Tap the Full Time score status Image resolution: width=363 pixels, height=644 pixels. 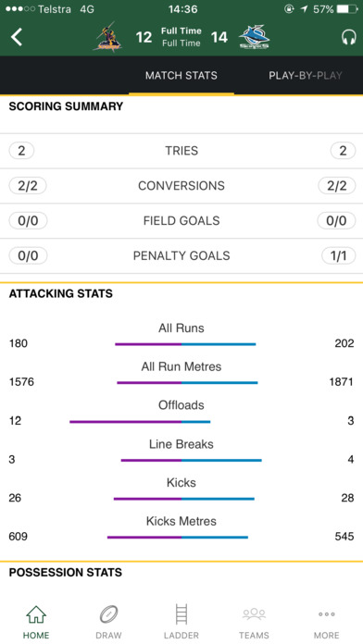click(x=181, y=37)
